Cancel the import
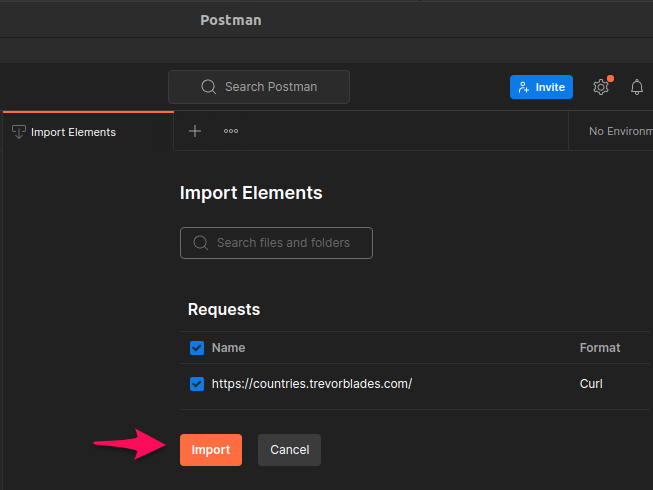 (289, 450)
